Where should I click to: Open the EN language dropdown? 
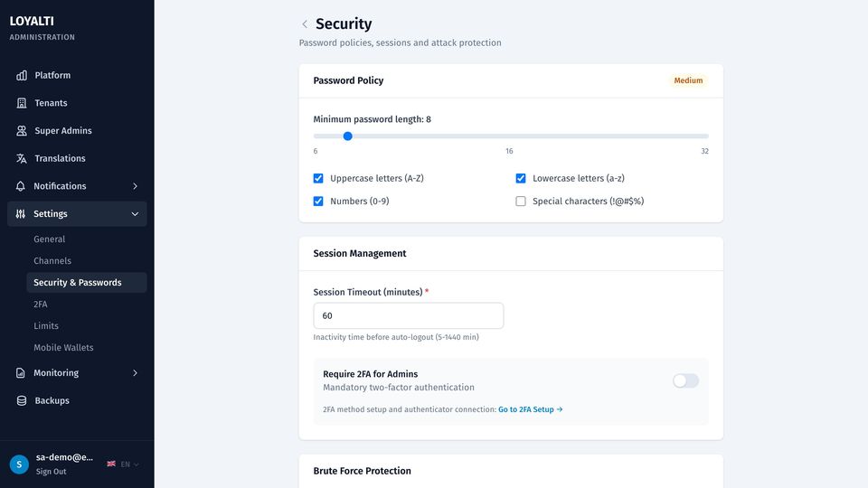coord(129,465)
